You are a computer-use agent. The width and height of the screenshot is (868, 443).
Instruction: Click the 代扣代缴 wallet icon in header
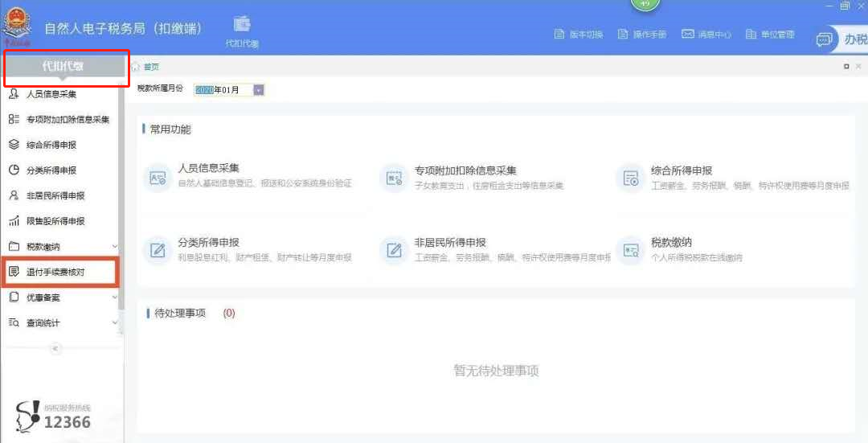(x=242, y=24)
